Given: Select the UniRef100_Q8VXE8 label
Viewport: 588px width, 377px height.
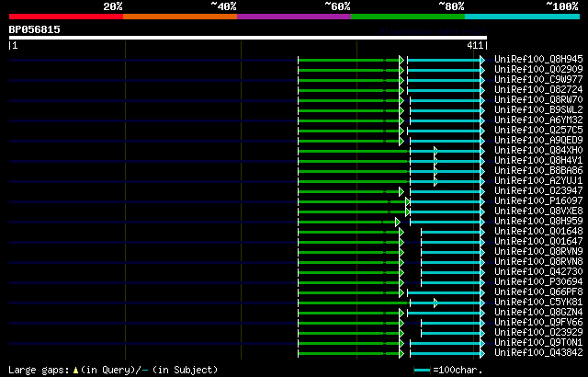Looking at the screenshot, I should (x=538, y=211).
